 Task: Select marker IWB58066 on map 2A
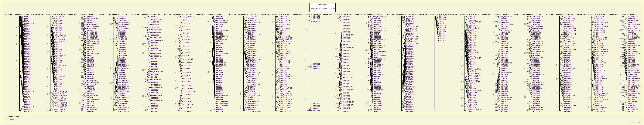pyautogui.click(x=122, y=17)
